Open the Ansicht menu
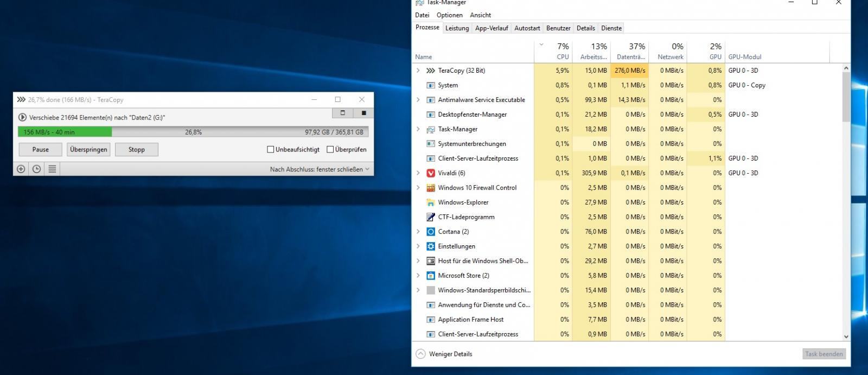 481,15
